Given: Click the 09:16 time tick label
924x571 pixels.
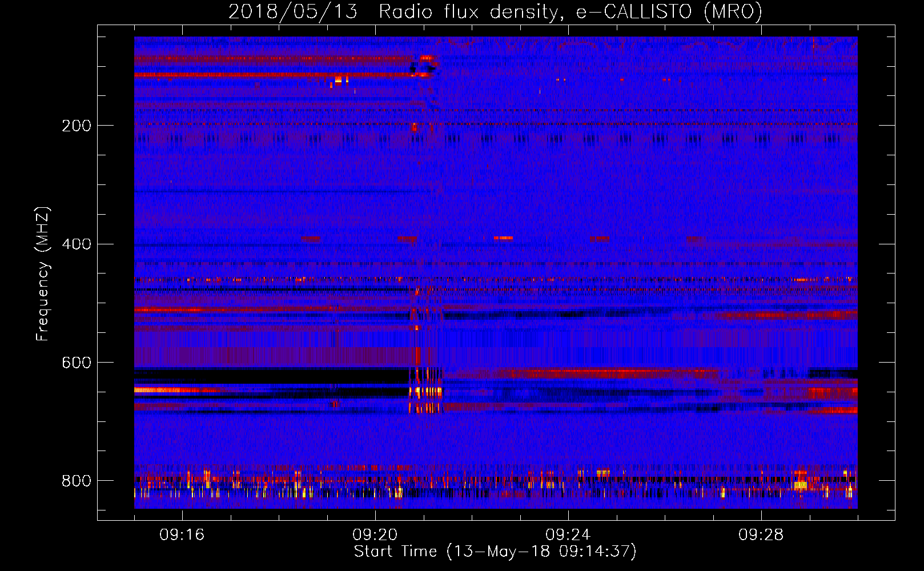Looking at the screenshot, I should tap(182, 535).
